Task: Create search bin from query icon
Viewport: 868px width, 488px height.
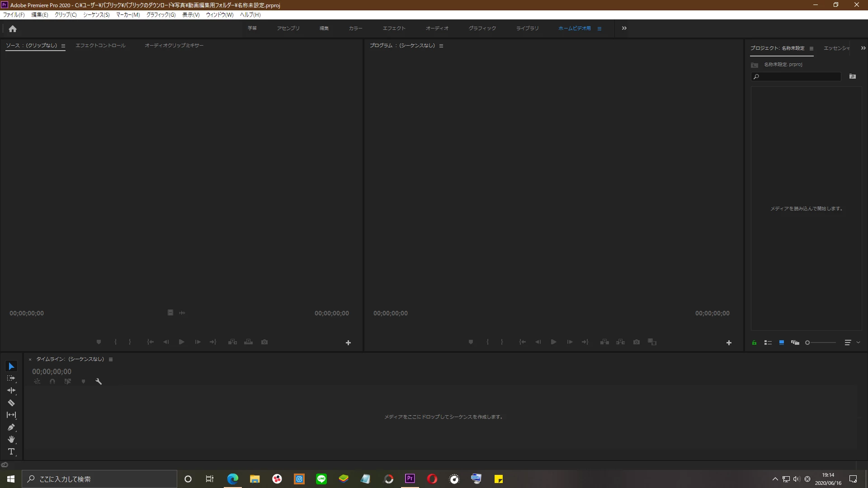Action: [x=853, y=76]
